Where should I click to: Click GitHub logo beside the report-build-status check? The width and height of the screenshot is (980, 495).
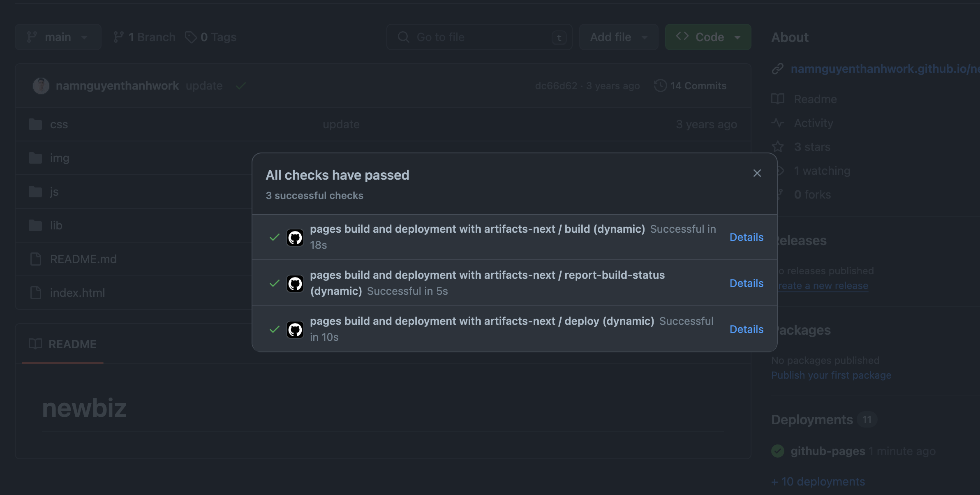tap(295, 284)
